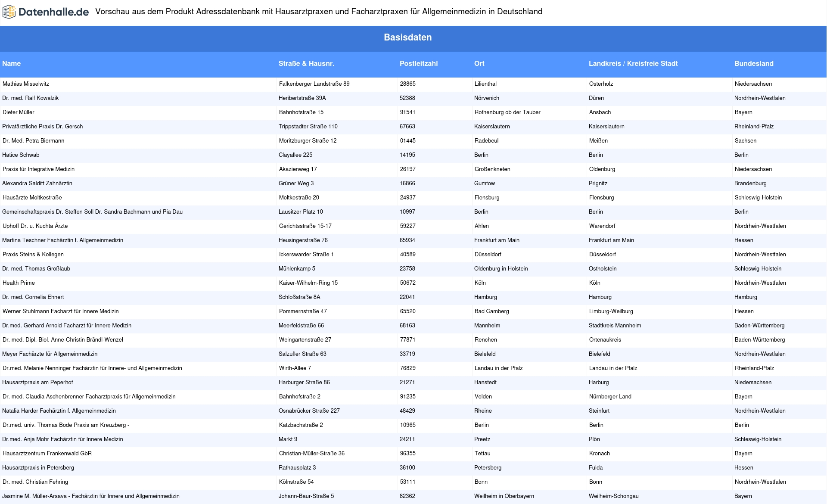Select Gemeinschaftspraxis Dr. Steffen Soll entry
The height and width of the screenshot is (504, 827).
coord(92,212)
